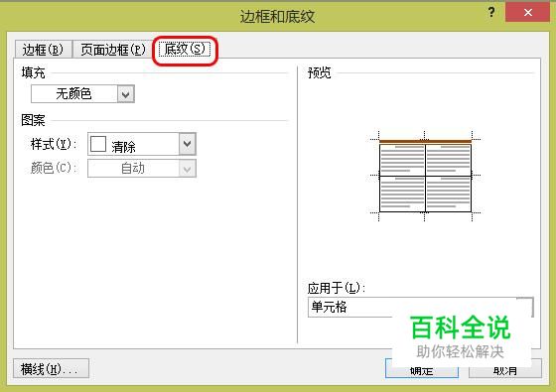556x392 pixels.
Task: Switch to the 边框(B) tab
Action: click(44, 49)
